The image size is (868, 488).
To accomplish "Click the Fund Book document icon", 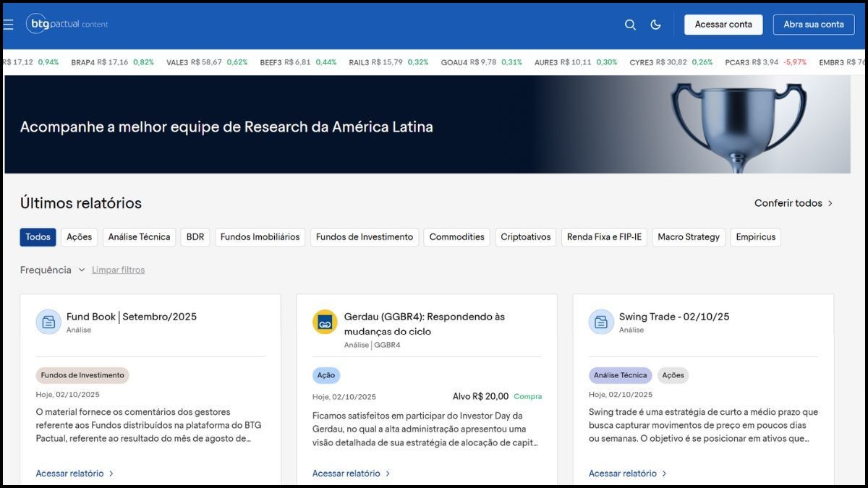I will (48, 322).
